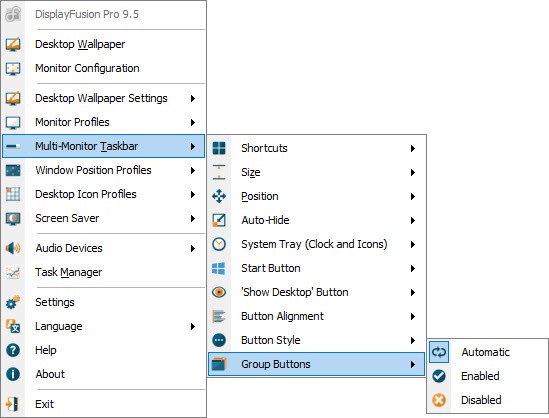549x418 pixels.
Task: Click the DisplayFusion logo icon
Action: coord(13,14)
